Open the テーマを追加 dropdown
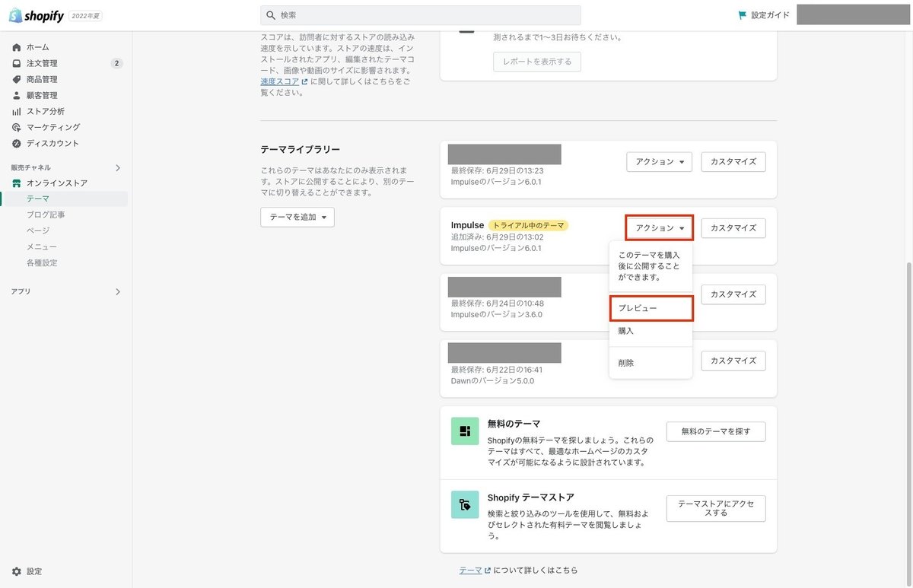This screenshot has height=588, width=913. (x=297, y=217)
